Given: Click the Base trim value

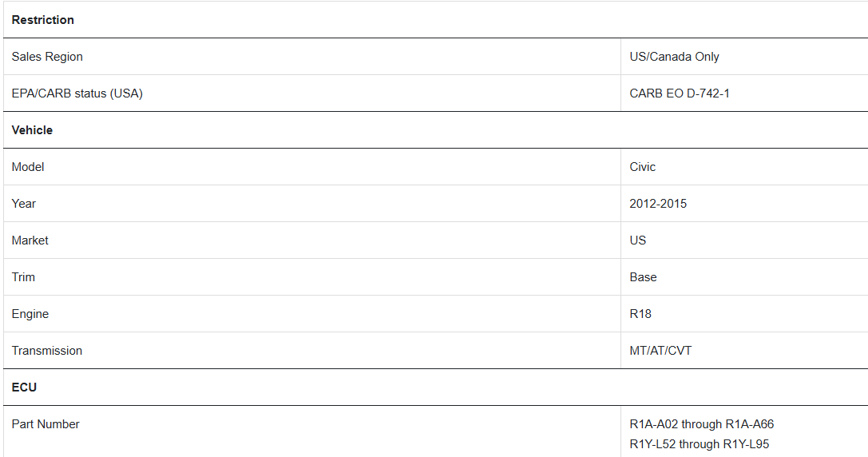Looking at the screenshot, I should (643, 277).
